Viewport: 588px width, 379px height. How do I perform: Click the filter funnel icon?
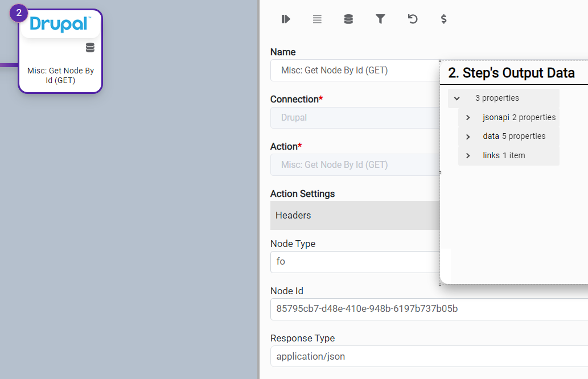pos(380,19)
